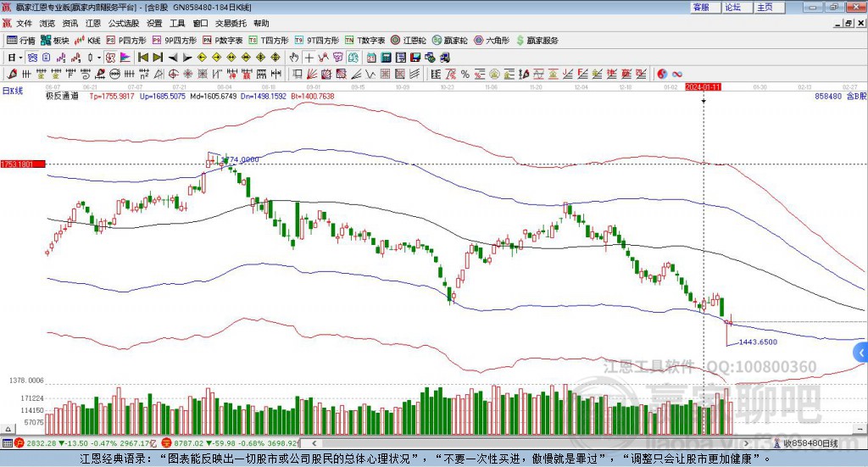
Task: Open the 窗口 menu
Action: click(200, 23)
